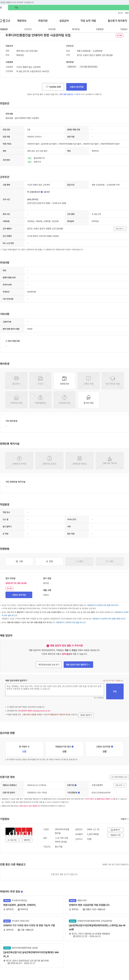129x980 pixels.
Task: Open 지도 보기 dropdown for 근무 예정지
Action: (120, 229)
